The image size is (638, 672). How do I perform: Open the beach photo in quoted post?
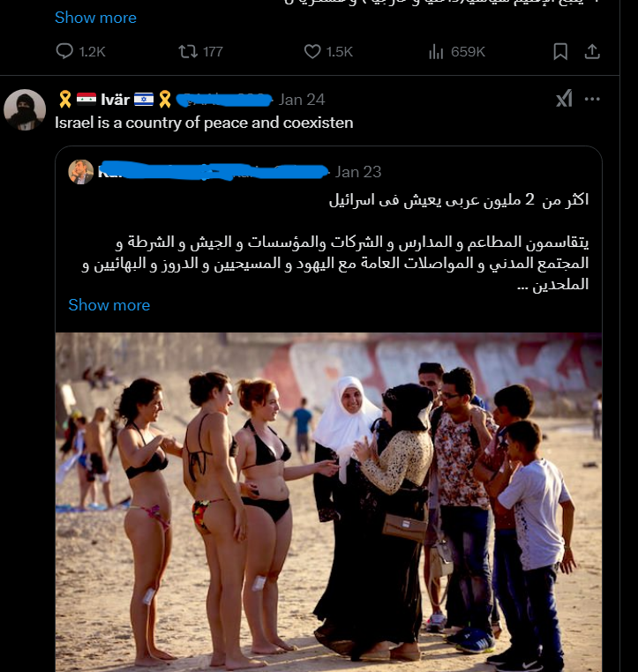pyautogui.click(x=328, y=503)
